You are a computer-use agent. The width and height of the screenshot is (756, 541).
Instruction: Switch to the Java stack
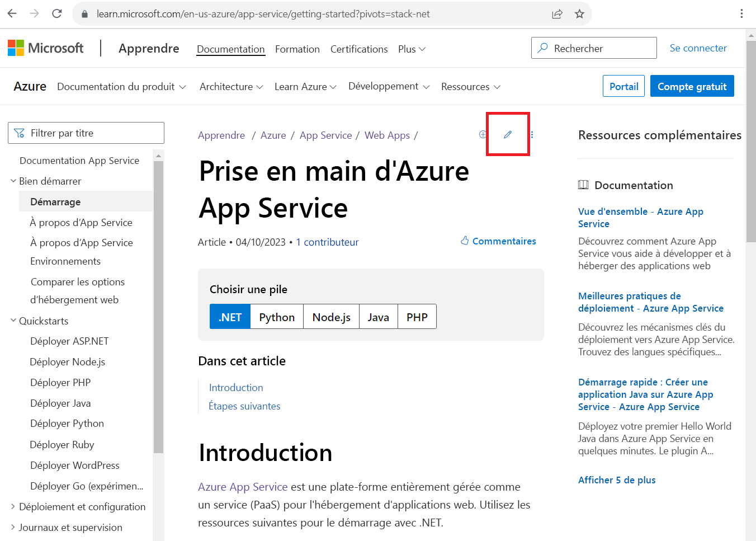378,316
